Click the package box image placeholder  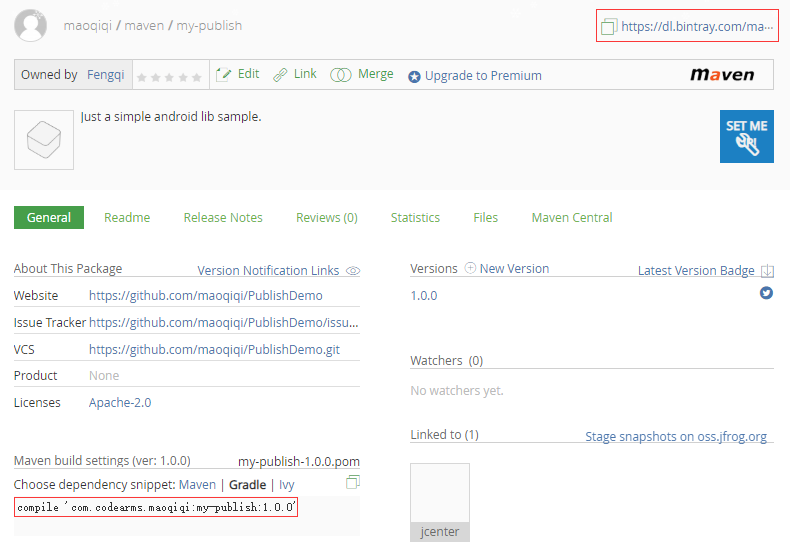[44, 140]
